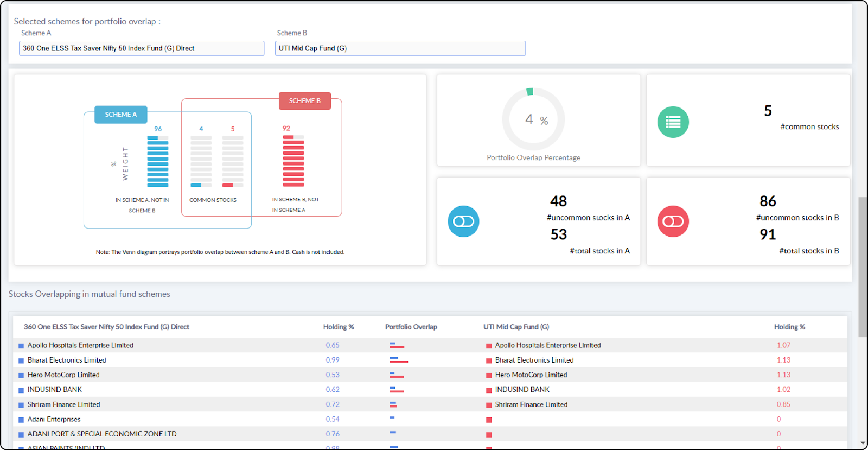This screenshot has height=450, width=868.
Task: Click the blue uncommon stocks in A icon
Action: [463, 221]
